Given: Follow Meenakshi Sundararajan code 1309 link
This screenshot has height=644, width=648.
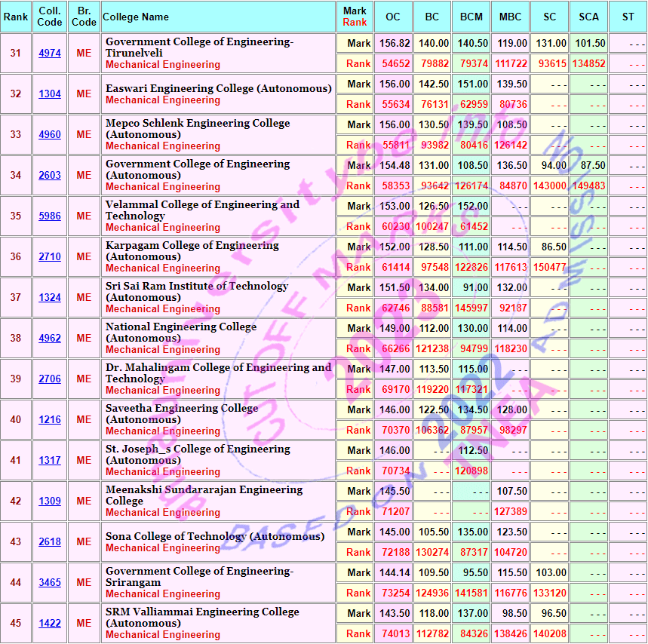Looking at the screenshot, I should coord(50,501).
